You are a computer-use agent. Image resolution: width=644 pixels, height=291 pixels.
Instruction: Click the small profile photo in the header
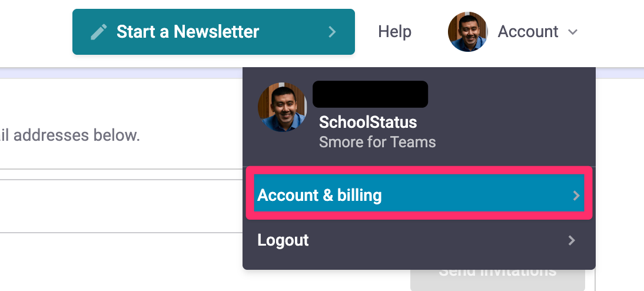coord(467,32)
